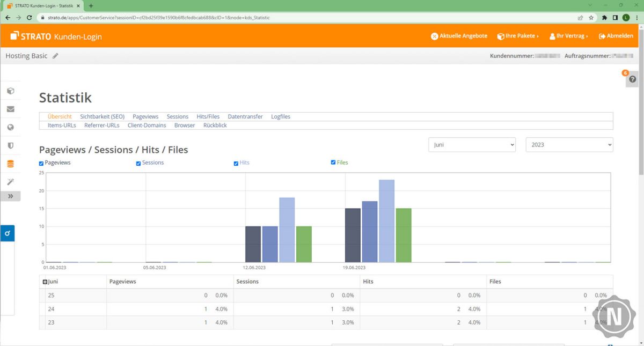Open Chrome three-dot menu
This screenshot has width=644, height=346.
coord(637,17)
